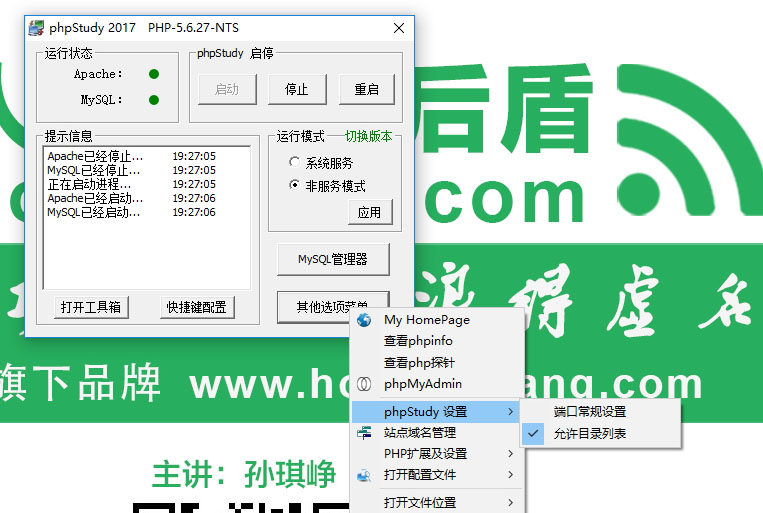Click the 应用 button
Image resolution: width=763 pixels, height=513 pixels.
pos(370,212)
